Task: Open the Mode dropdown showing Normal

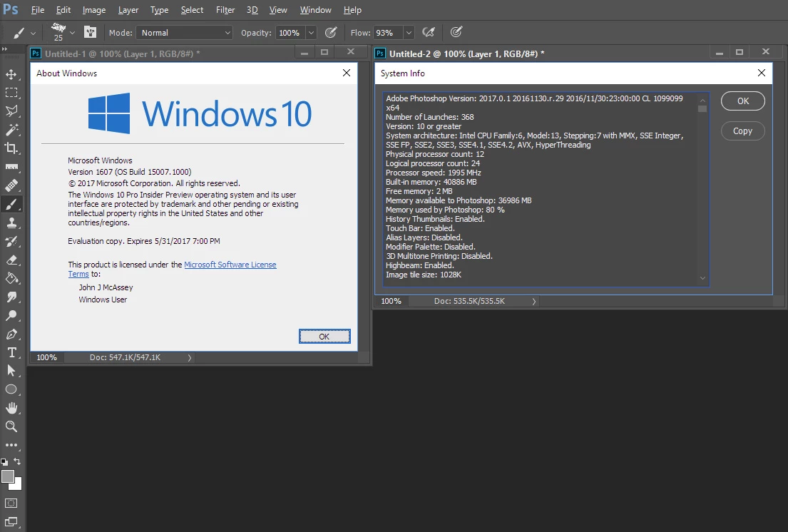Action: point(185,33)
